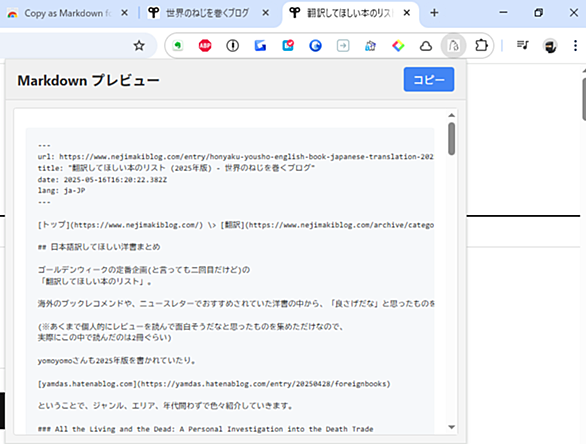Click the preview scrollbar down arrow
The width and height of the screenshot is (586, 444).
[x=451, y=427]
